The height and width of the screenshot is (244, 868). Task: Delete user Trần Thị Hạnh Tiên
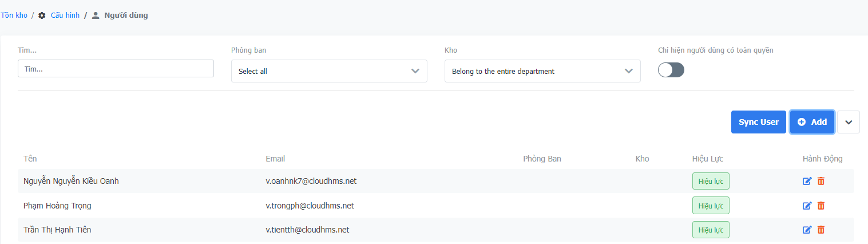click(x=821, y=230)
